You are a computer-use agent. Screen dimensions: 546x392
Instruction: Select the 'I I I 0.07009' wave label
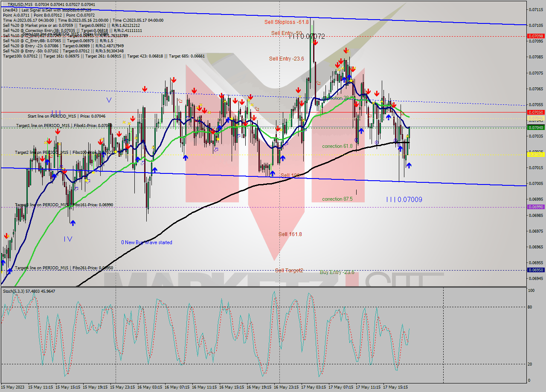coord(404,199)
